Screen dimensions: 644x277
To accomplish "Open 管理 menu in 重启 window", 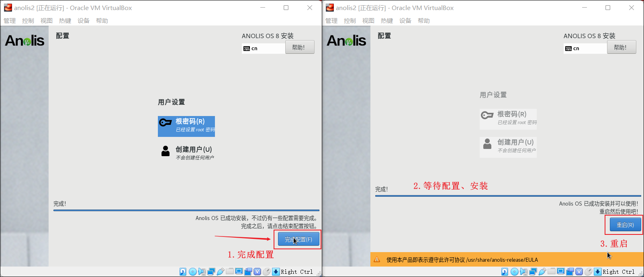I will 332,20.
